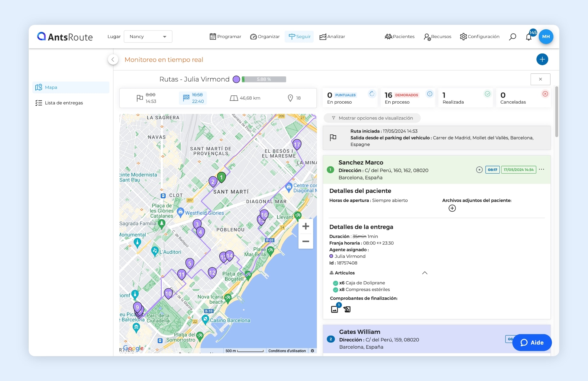Open photo proof icon under Comprobantes
The width and height of the screenshot is (588, 381).
click(334, 309)
